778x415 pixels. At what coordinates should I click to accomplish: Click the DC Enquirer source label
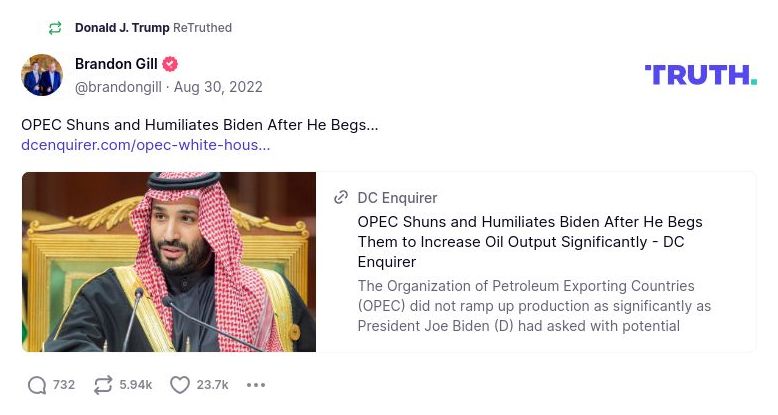[397, 198]
